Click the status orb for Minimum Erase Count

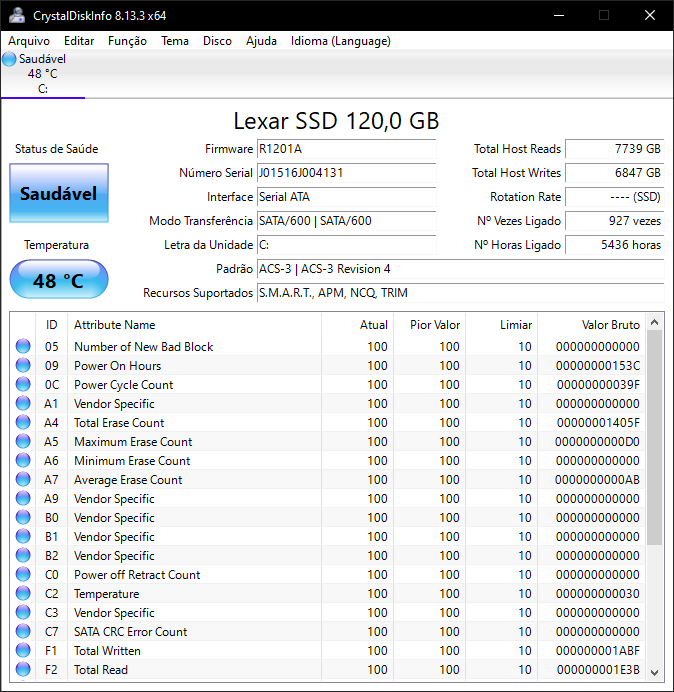point(23,460)
